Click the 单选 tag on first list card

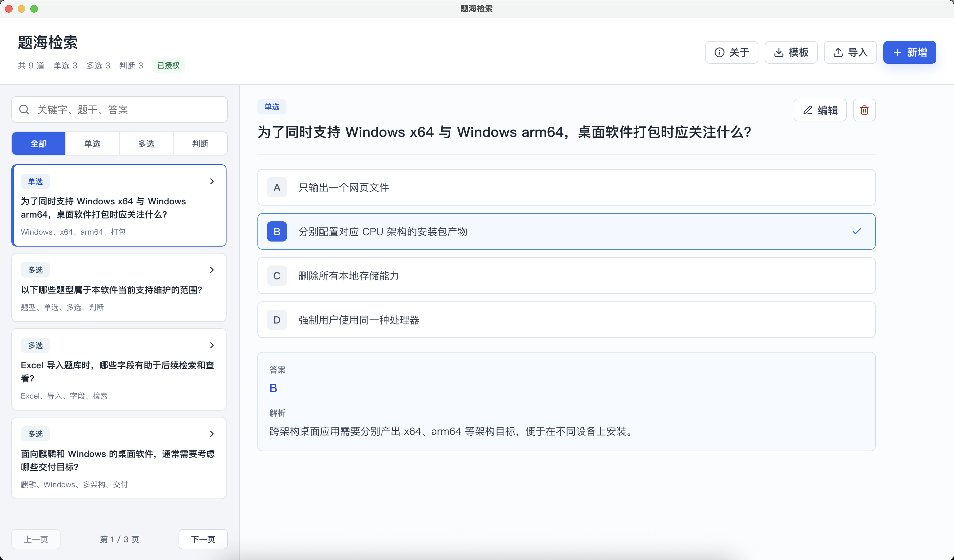[35, 181]
